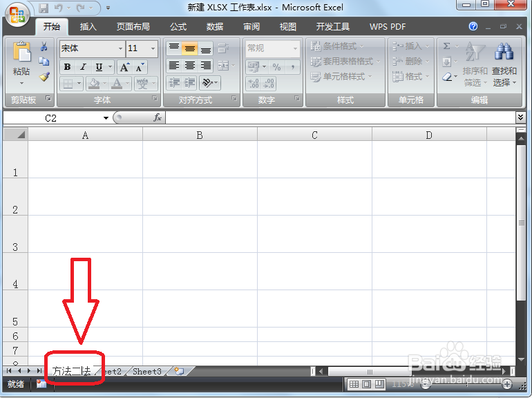Click the Sort and Filter icon

coord(475,52)
